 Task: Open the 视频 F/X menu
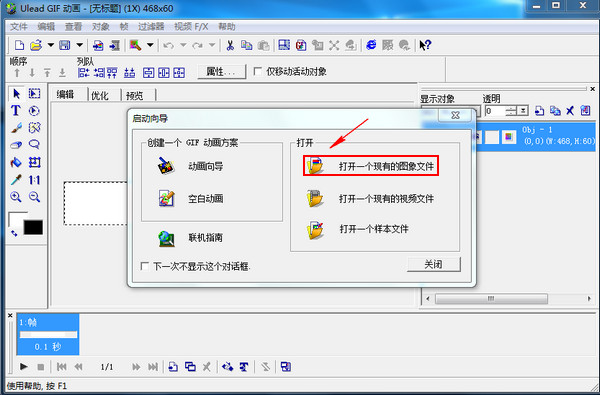(x=191, y=27)
